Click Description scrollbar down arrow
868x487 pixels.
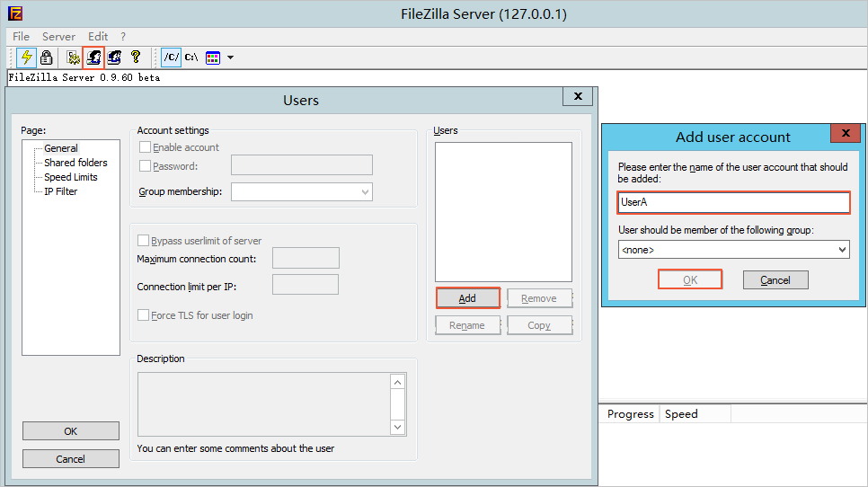point(397,427)
